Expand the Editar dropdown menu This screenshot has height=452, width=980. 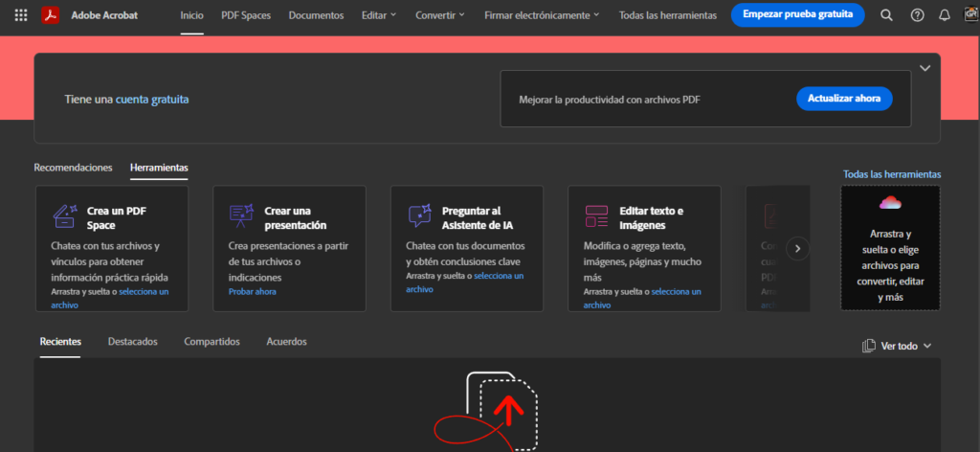[379, 15]
